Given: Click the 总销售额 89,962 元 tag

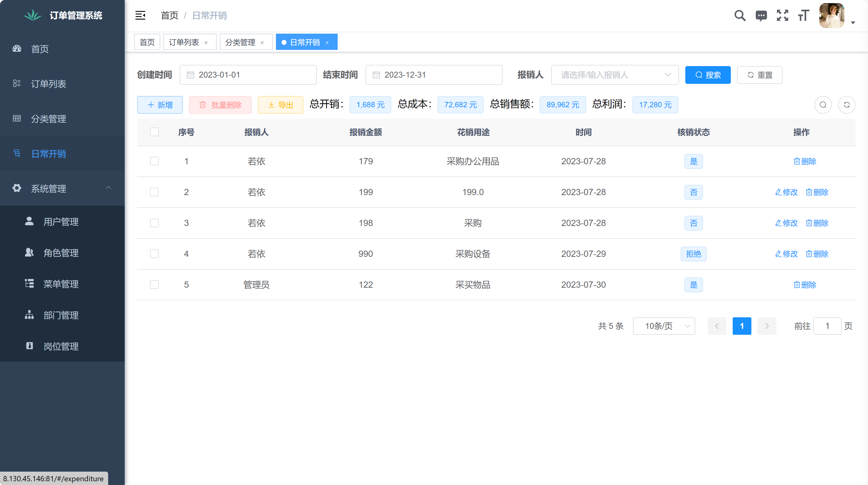Looking at the screenshot, I should click(x=563, y=105).
